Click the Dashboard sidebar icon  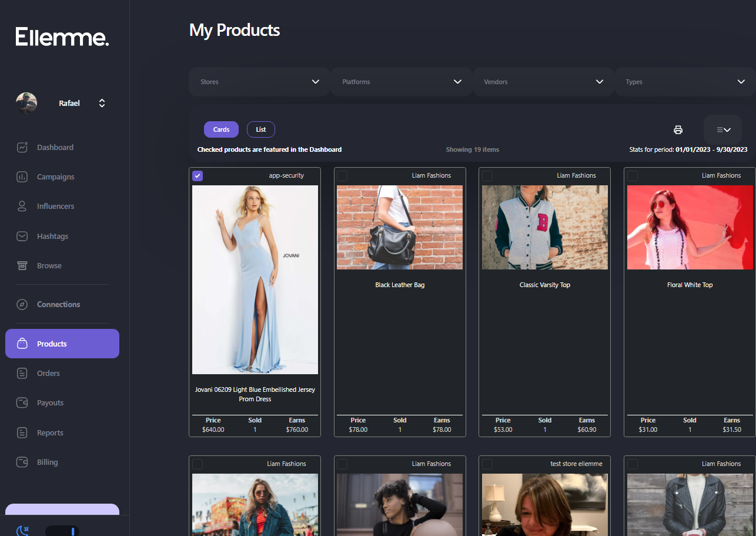click(x=22, y=148)
